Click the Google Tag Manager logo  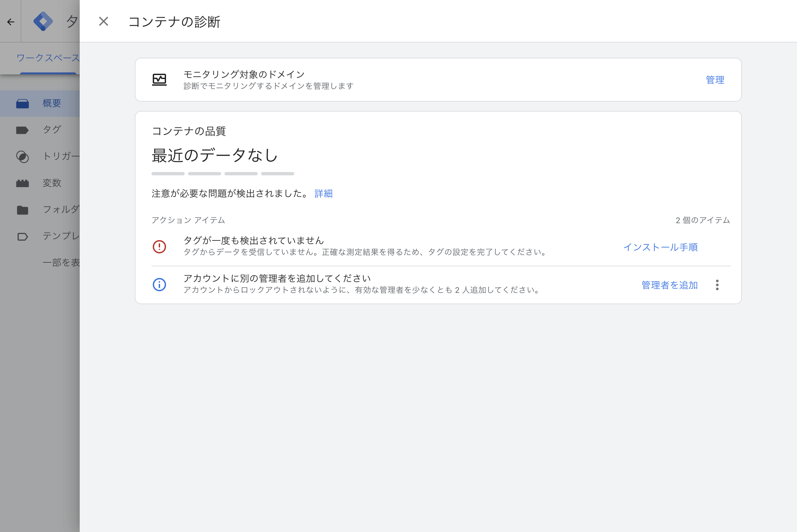click(x=43, y=21)
